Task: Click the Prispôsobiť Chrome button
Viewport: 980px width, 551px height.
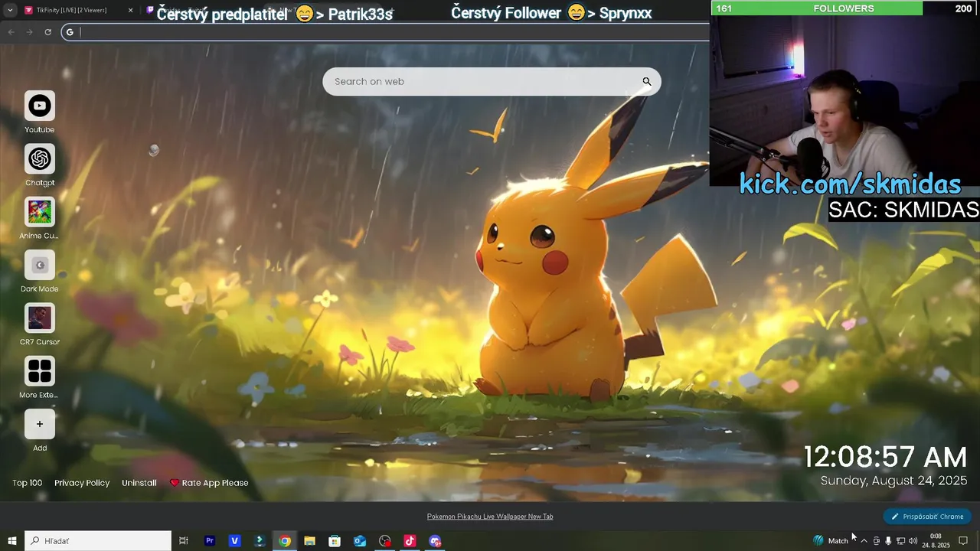Action: 927,517
